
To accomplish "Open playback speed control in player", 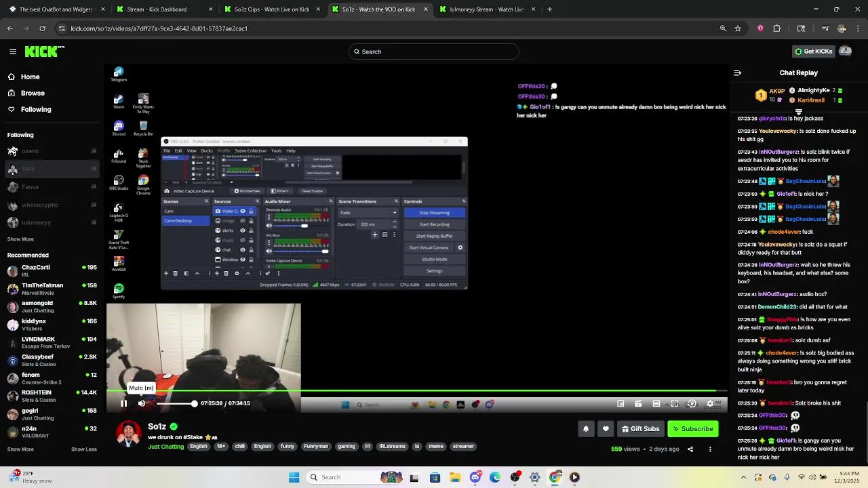I will click(x=692, y=404).
